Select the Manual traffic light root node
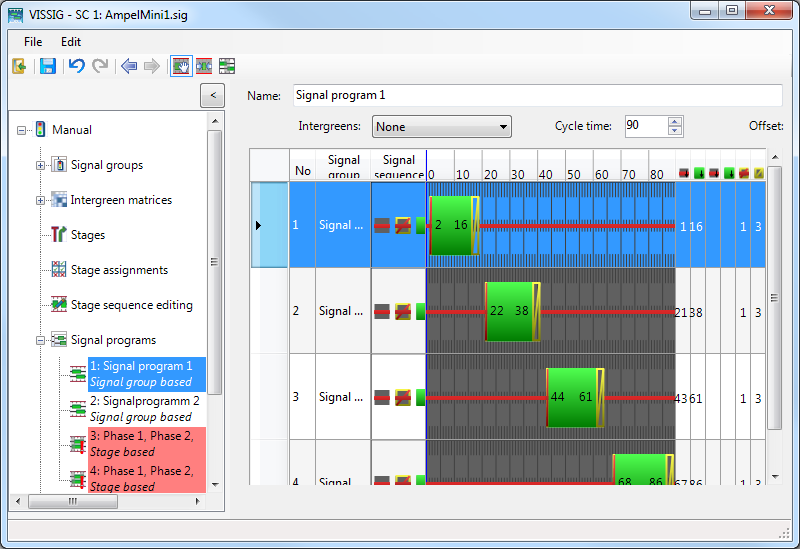Screen dimensions: 800x549 (71, 130)
